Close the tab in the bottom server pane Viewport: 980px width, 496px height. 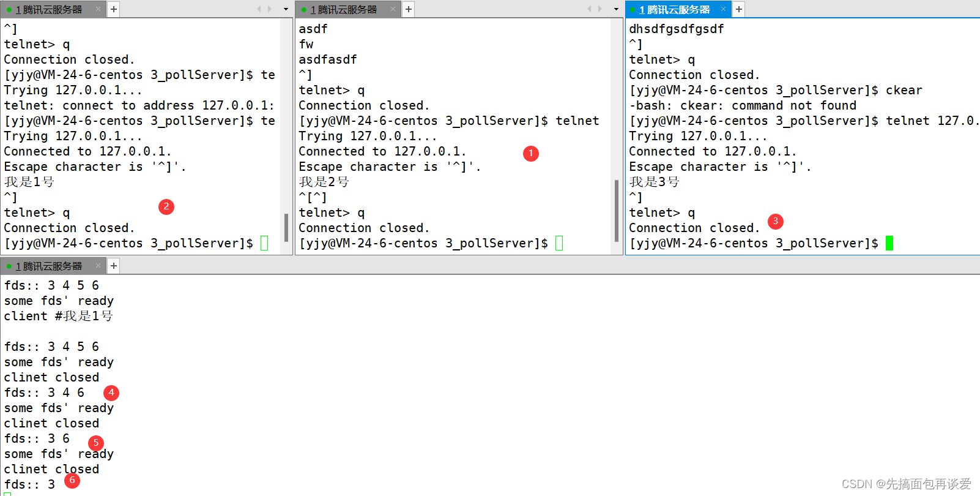pos(98,266)
